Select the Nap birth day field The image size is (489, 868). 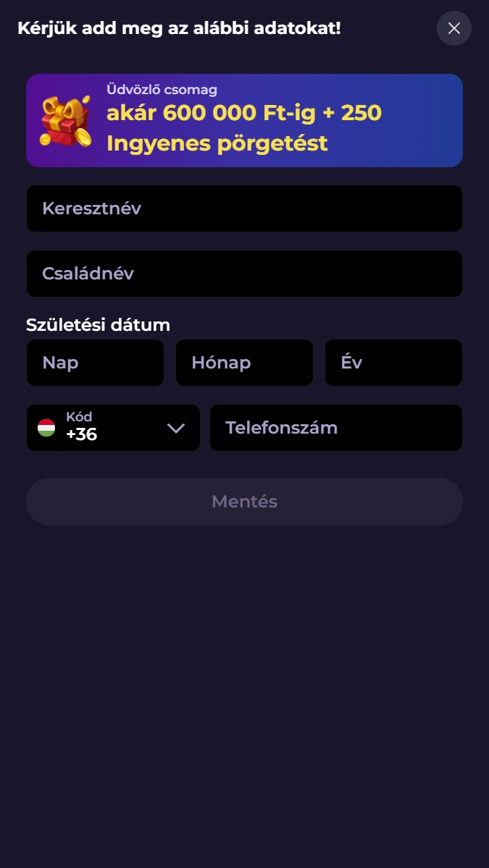95,363
